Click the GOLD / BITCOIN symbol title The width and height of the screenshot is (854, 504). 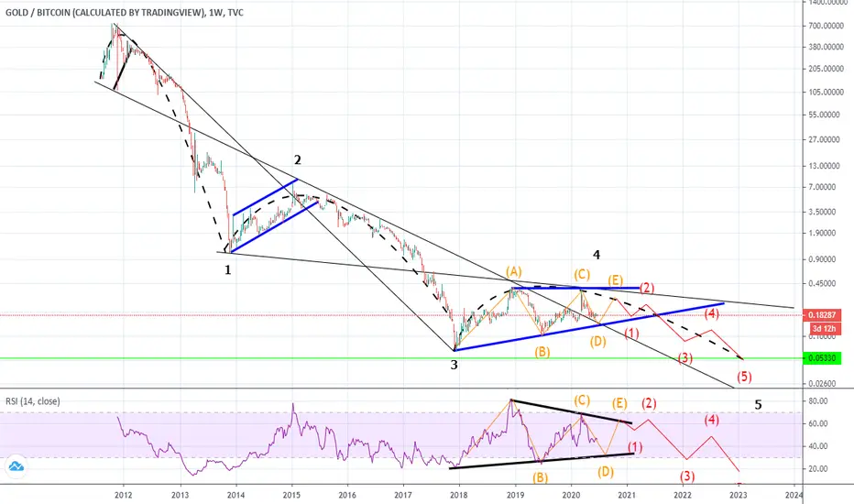pos(125,13)
